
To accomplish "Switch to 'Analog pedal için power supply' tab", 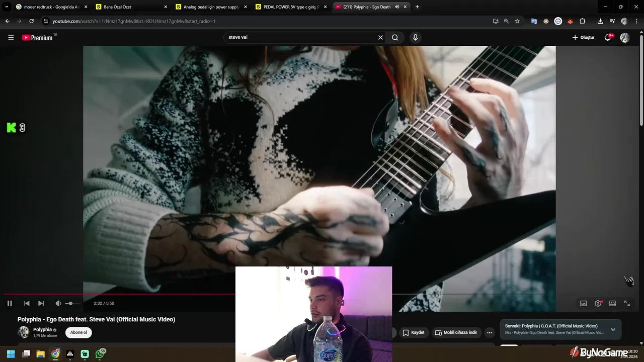I will (211, 7).
